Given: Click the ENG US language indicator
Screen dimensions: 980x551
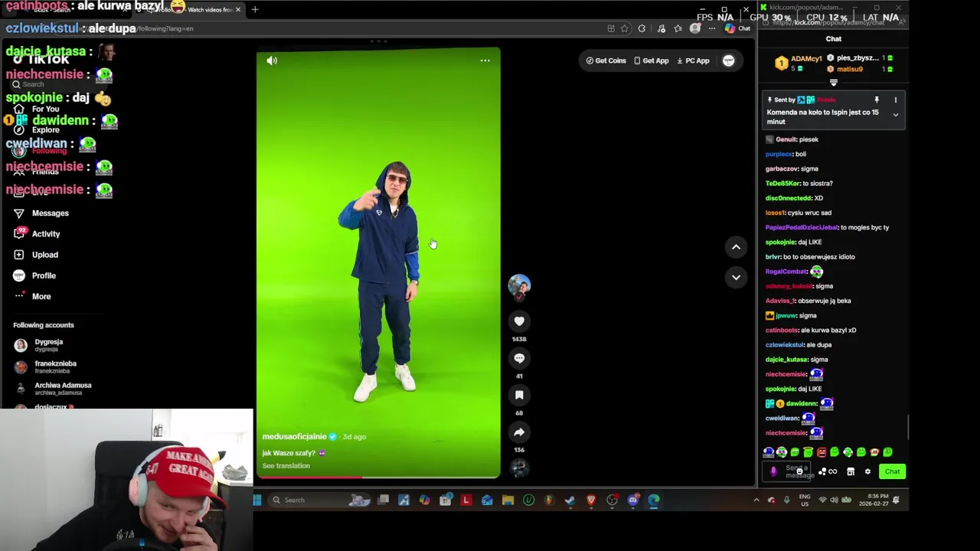Looking at the screenshot, I should point(805,500).
